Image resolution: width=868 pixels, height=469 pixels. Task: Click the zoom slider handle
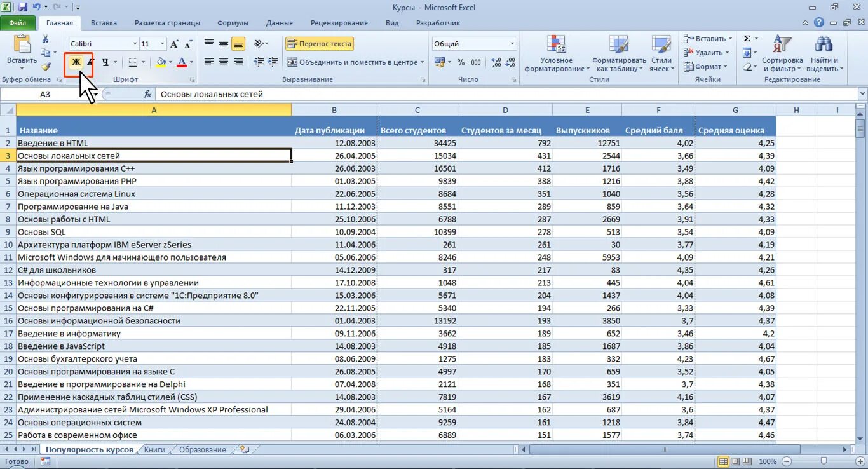click(824, 461)
